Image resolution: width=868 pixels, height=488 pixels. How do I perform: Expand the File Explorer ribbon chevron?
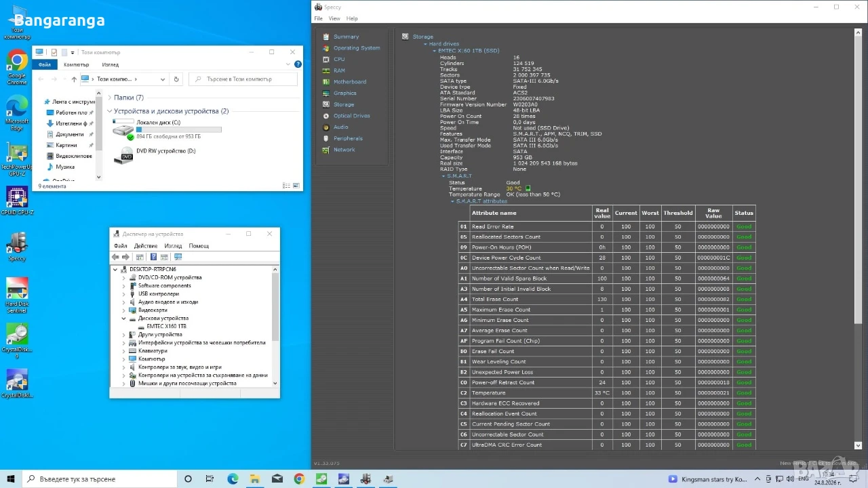tap(288, 64)
